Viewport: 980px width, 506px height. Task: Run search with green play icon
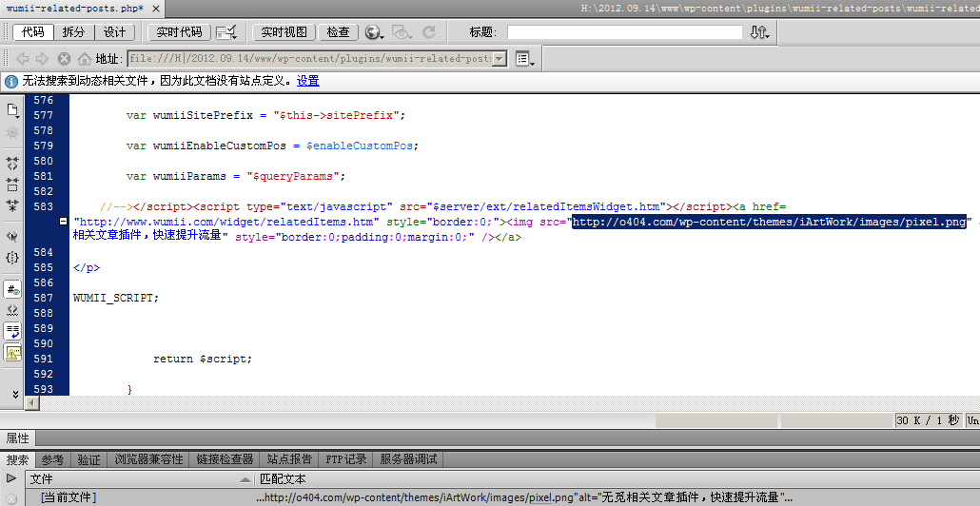pyautogui.click(x=11, y=478)
